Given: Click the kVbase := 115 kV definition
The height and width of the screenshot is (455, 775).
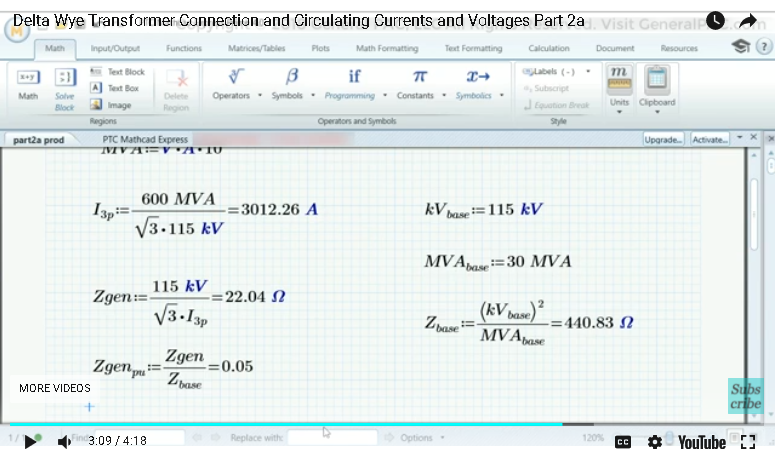Looking at the screenshot, I should pyautogui.click(x=483, y=210).
